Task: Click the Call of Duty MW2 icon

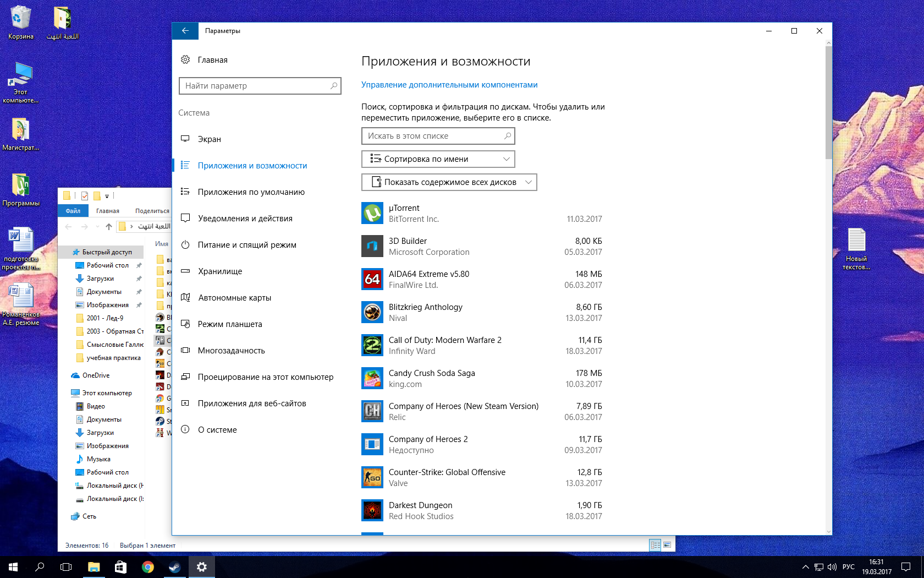Action: [x=372, y=345]
